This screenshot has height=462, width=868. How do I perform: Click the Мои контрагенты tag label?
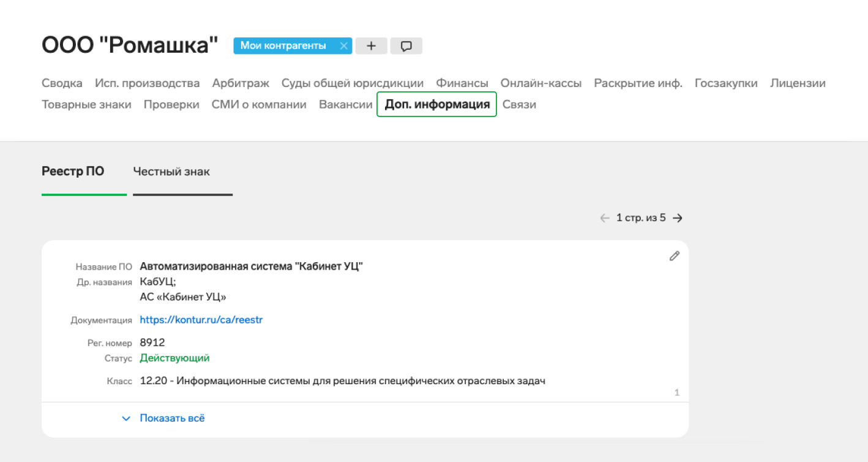tap(283, 46)
